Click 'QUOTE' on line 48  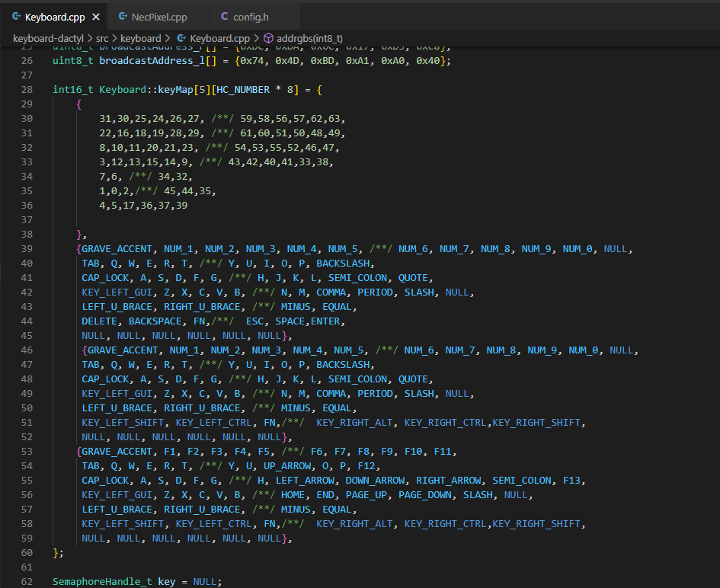tap(413, 379)
